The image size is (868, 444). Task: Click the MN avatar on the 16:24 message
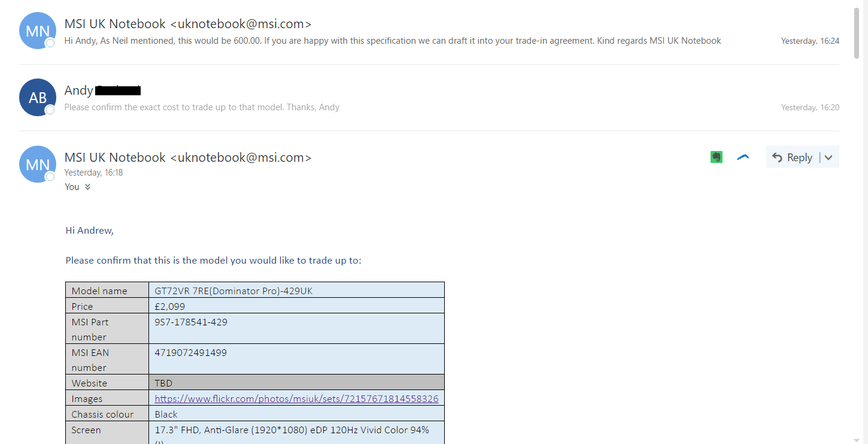(x=38, y=31)
